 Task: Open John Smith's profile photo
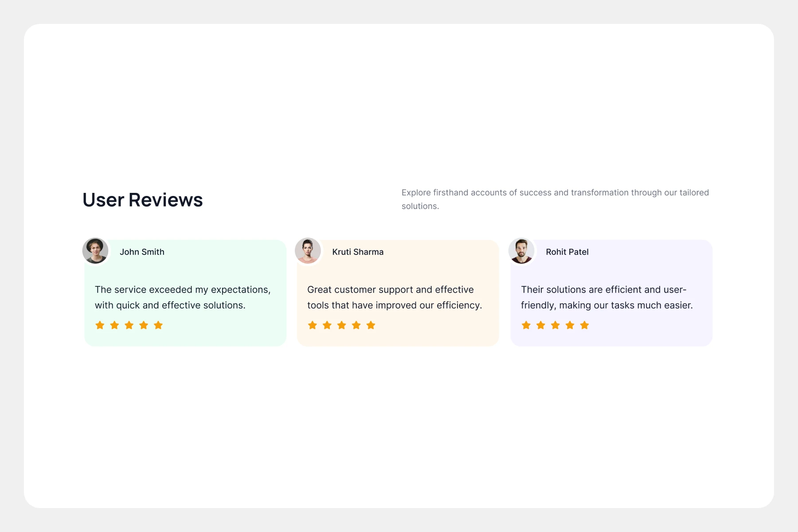point(95,250)
